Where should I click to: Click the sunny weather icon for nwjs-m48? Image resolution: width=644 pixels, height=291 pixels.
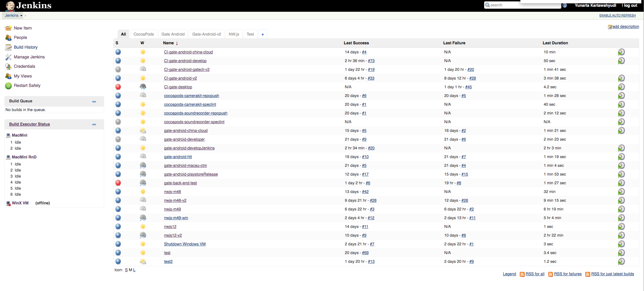(143, 192)
